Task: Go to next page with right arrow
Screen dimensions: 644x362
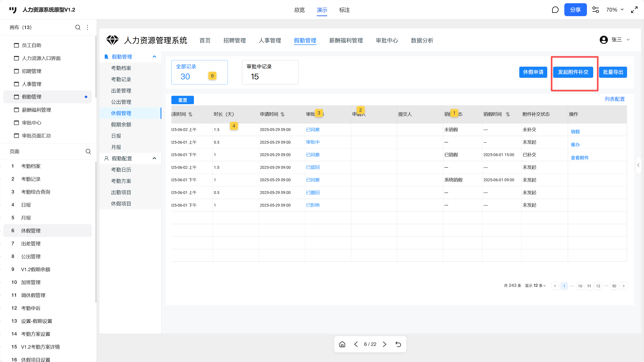Action: click(x=385, y=344)
